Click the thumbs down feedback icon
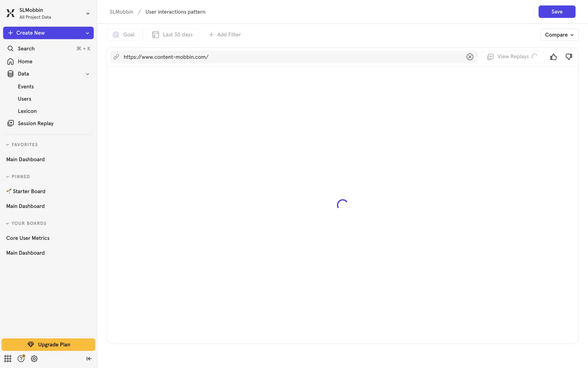This screenshot has width=588, height=368. click(569, 57)
